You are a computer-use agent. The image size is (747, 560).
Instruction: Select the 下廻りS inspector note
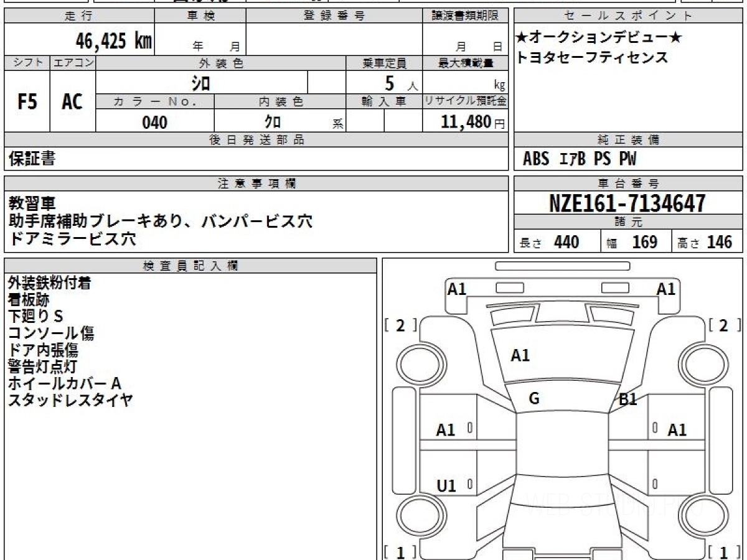point(35,317)
